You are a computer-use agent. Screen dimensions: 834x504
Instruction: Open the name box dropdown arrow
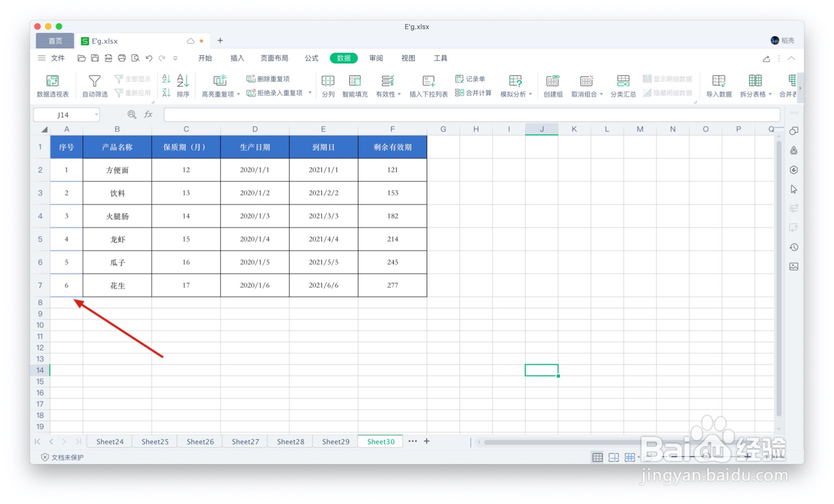point(96,115)
